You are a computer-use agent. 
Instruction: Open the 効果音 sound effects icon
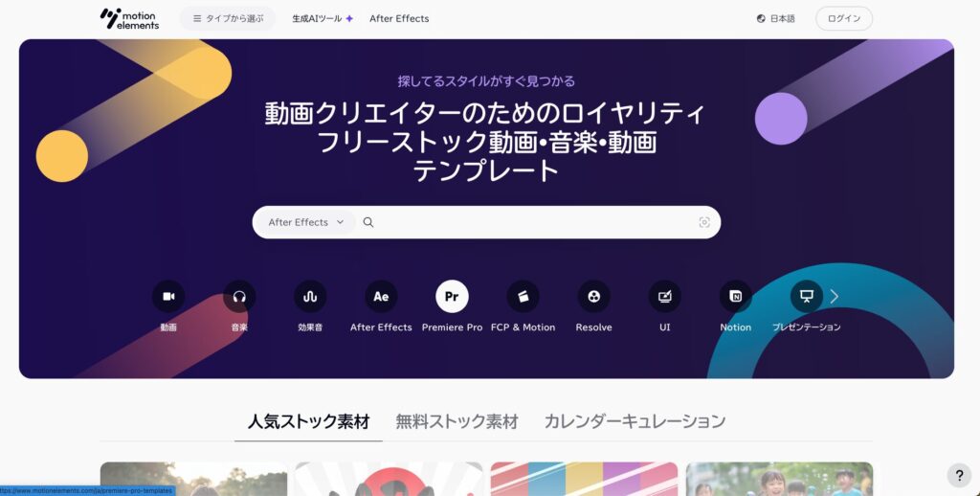point(310,297)
